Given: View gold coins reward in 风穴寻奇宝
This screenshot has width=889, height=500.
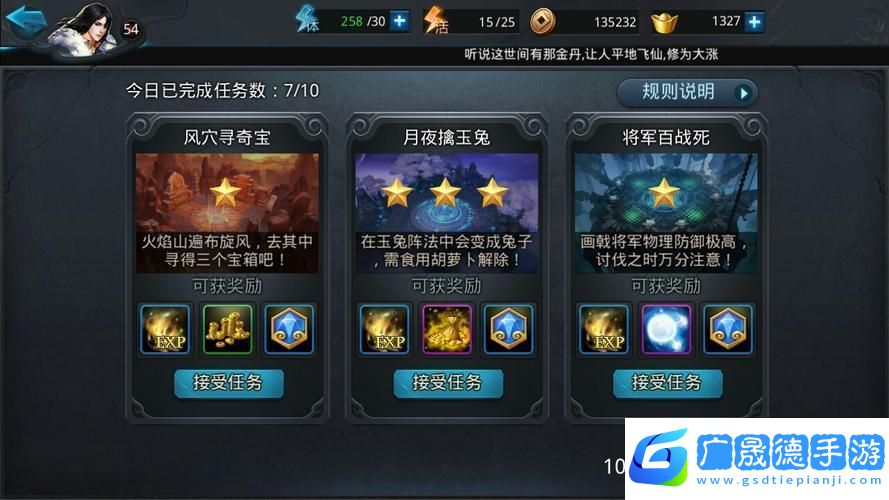Looking at the screenshot, I should [x=227, y=329].
